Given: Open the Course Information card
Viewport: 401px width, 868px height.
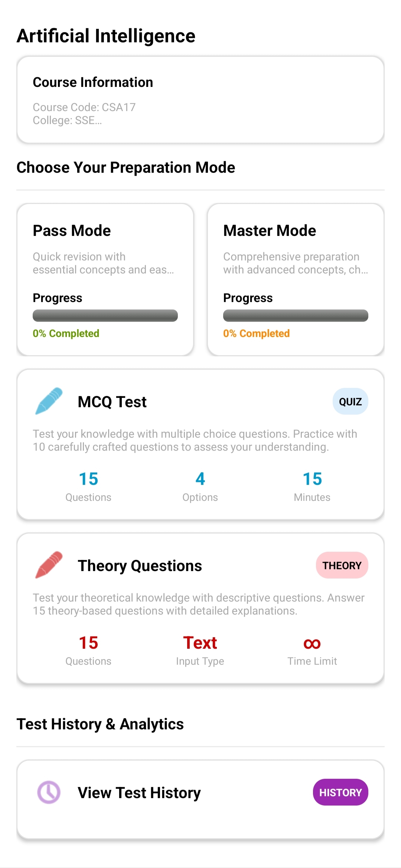Looking at the screenshot, I should pos(200,100).
